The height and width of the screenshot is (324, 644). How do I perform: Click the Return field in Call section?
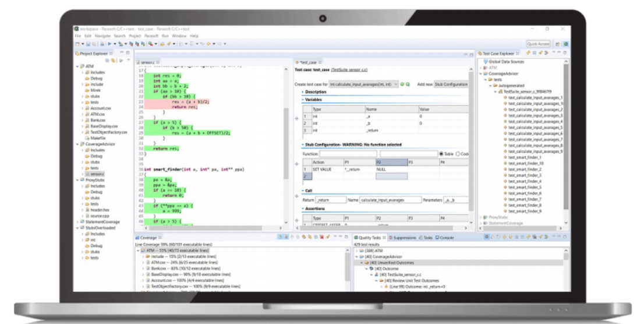click(x=331, y=200)
